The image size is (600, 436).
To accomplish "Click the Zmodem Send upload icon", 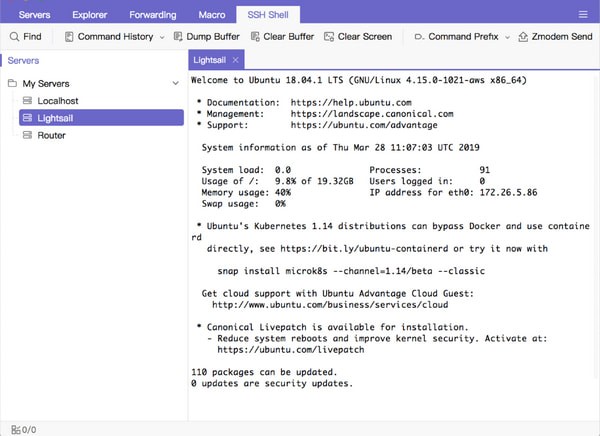I will tap(523, 37).
